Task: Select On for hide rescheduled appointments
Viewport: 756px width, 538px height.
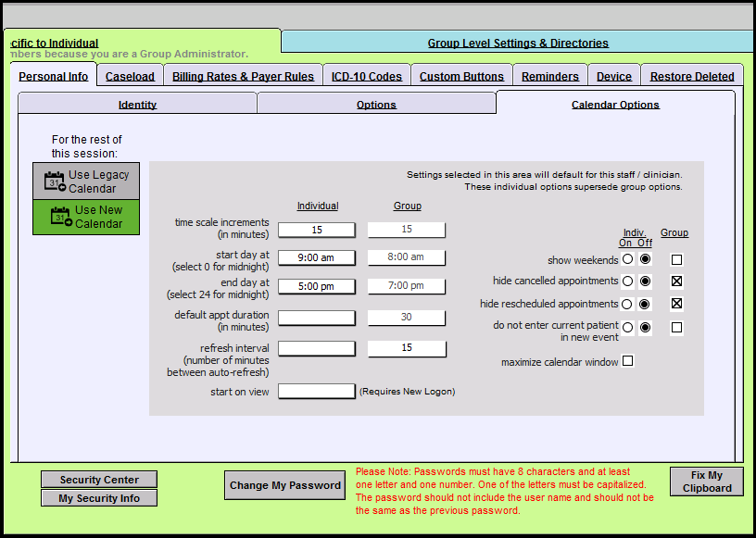Action: click(x=627, y=304)
